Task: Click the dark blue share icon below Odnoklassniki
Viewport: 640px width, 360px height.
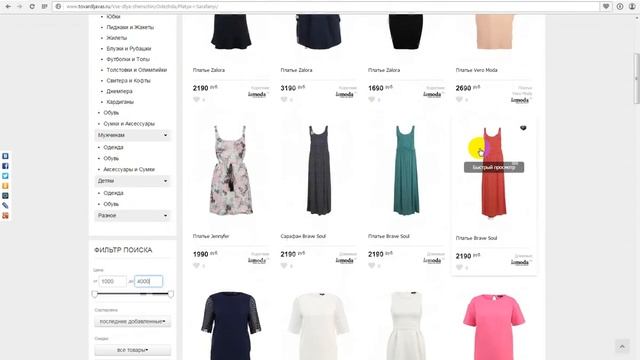Action: point(5,196)
